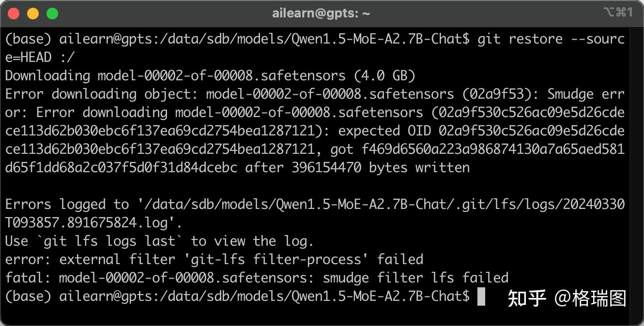This screenshot has height=326, width=644.
Task: Click the red close window button
Action: tap(14, 14)
